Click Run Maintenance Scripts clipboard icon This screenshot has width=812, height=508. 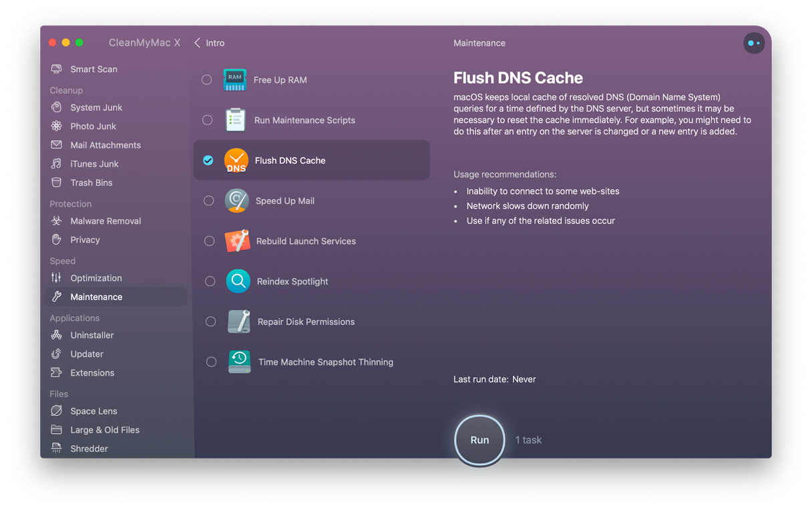click(235, 120)
